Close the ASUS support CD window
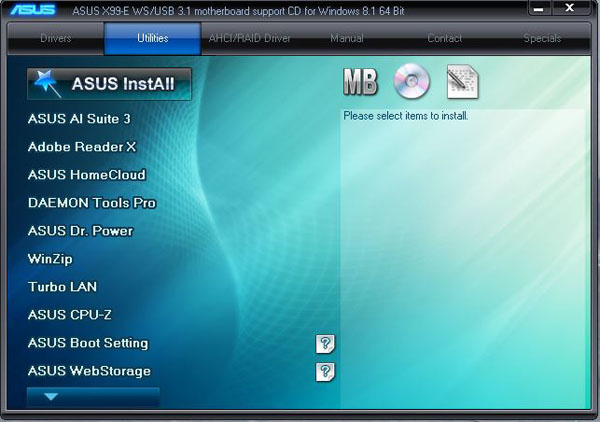The image size is (600, 422). click(570, 8)
